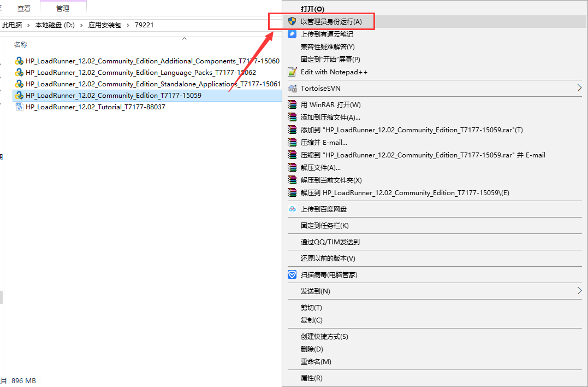
Task: Click the Youdao note icon beside 上传到有道云笔记
Action: [292, 34]
